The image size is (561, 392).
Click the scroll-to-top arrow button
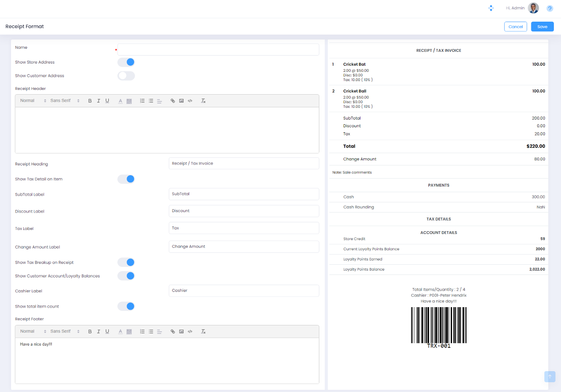click(550, 377)
